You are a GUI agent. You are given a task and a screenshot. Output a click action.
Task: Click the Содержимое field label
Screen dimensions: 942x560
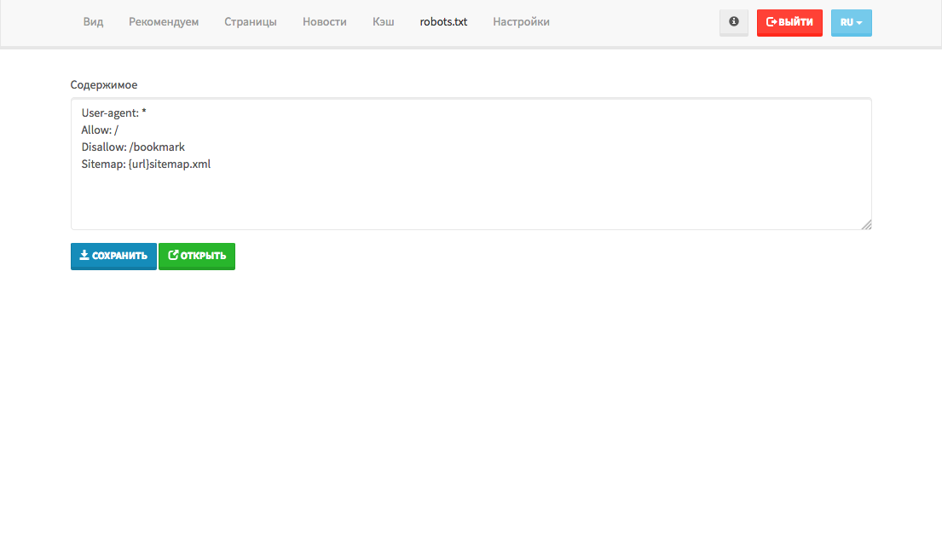pyautogui.click(x=104, y=85)
